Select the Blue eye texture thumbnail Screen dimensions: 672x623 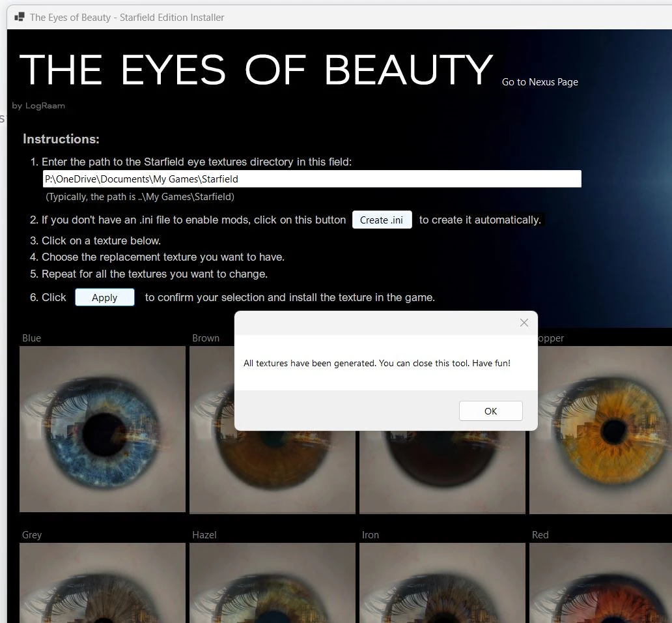pos(102,429)
